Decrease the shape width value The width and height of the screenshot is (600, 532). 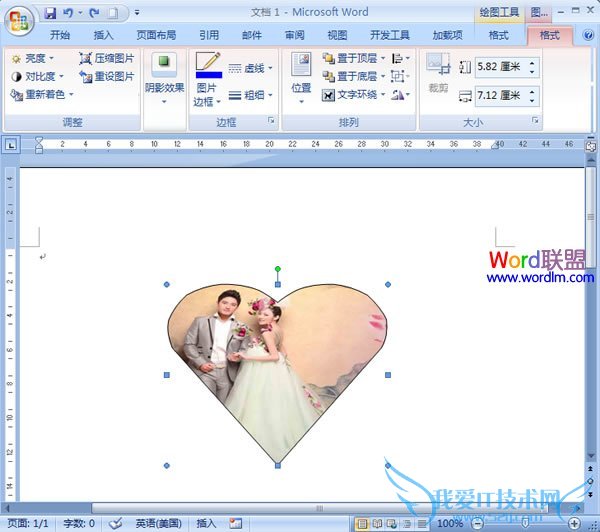[x=532, y=100]
